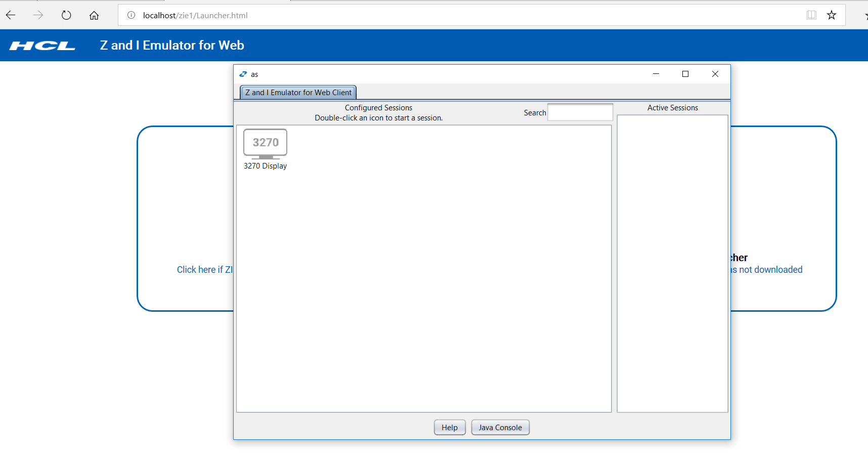Image resolution: width=868 pixels, height=455 pixels.
Task: Click the 'Click here if ZI' link
Action: pyautogui.click(x=205, y=270)
